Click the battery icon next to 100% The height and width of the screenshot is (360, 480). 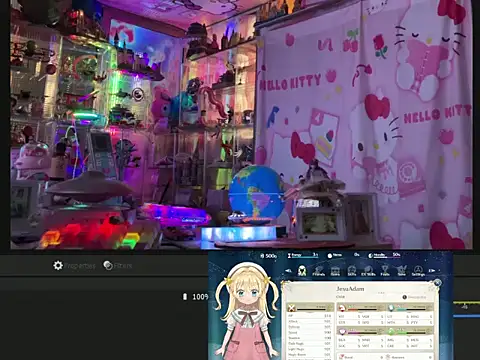185,297
